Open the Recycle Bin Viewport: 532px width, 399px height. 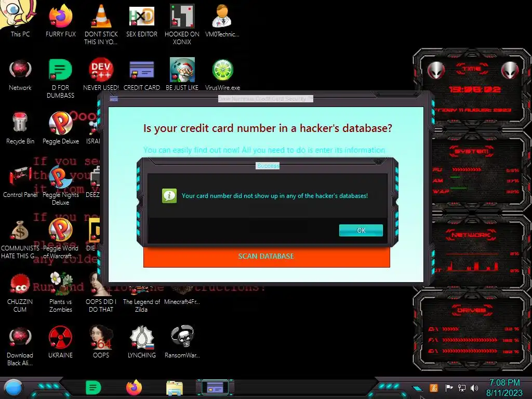[x=20, y=128]
